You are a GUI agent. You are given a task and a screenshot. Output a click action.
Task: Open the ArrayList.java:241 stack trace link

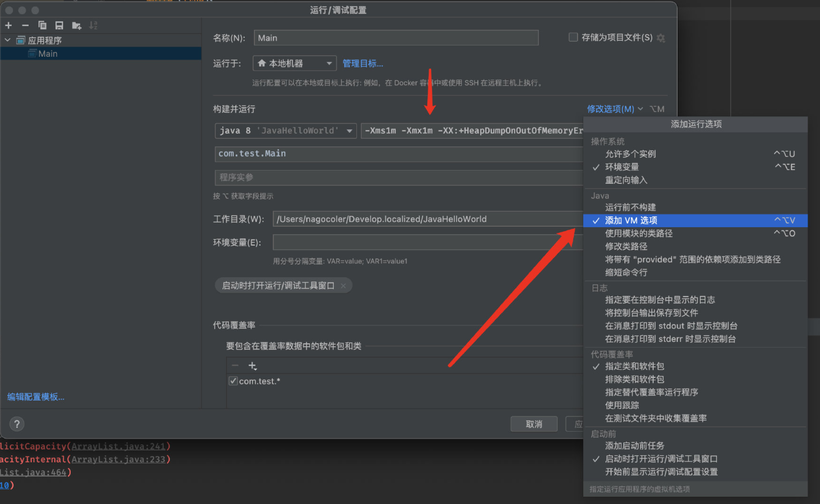119,446
